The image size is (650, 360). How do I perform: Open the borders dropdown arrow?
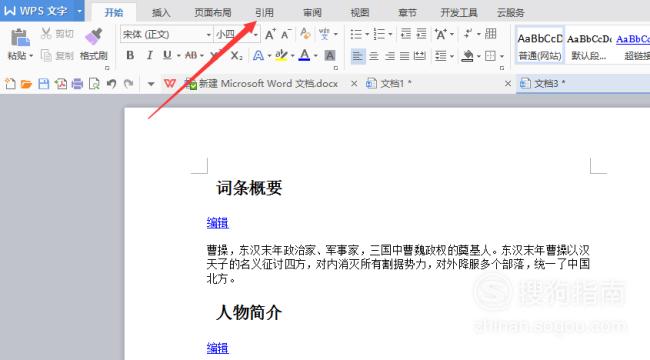tap(502, 56)
